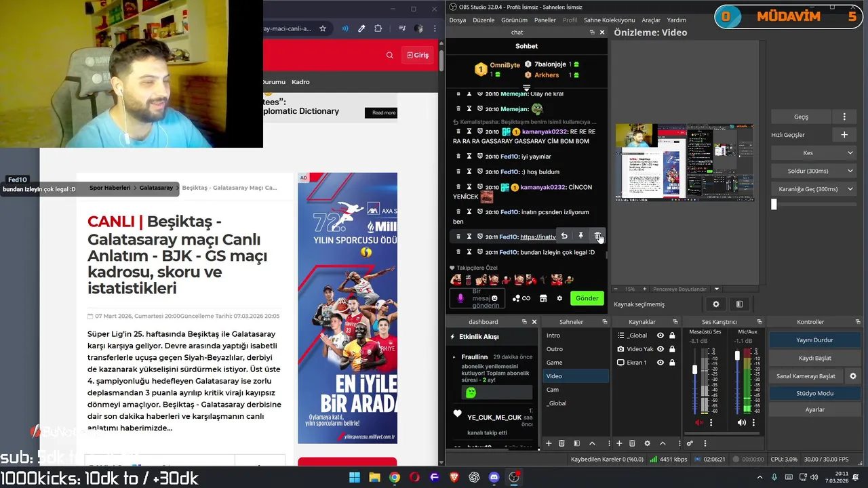This screenshot has width=868, height=488.
Task: Open virtual camera settings gear
Action: 853,376
